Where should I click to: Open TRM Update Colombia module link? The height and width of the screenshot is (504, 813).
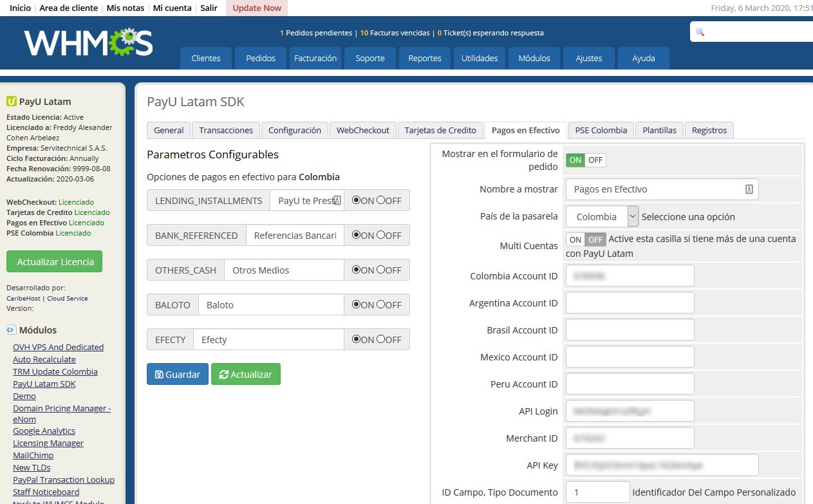pos(55,371)
